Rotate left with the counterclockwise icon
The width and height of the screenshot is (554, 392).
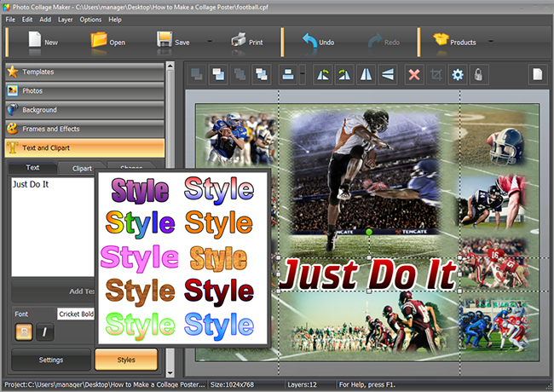pos(322,74)
